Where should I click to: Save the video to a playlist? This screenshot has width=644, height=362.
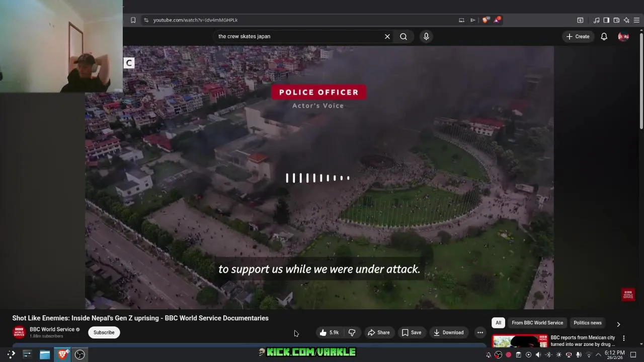tap(412, 332)
